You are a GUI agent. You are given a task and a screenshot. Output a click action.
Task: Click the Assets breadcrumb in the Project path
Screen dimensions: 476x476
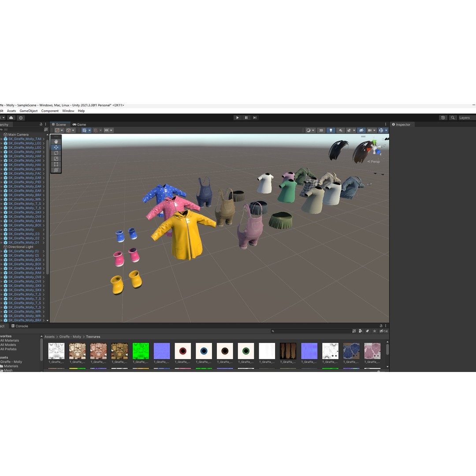click(49, 336)
